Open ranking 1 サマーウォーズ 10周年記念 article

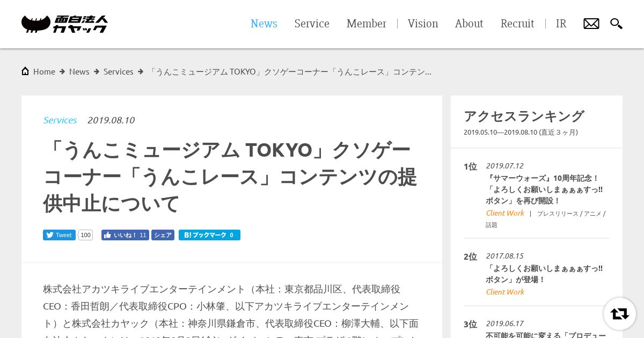[544, 189]
